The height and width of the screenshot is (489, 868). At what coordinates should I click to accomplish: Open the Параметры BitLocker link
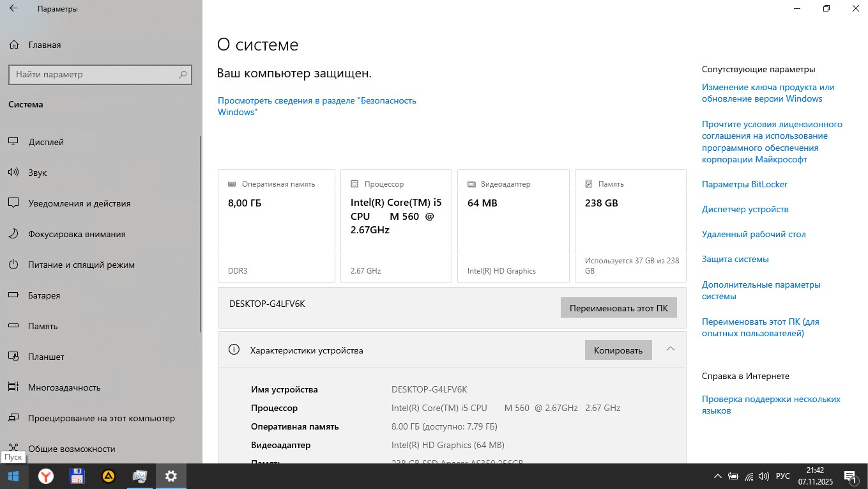(744, 184)
